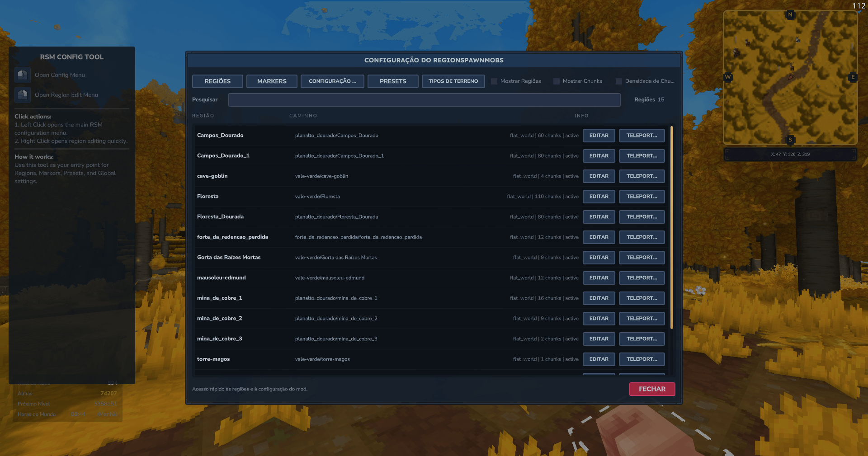The image size is (868, 456).
Task: Click the 'Regiões 15' counter
Action: [649, 100]
